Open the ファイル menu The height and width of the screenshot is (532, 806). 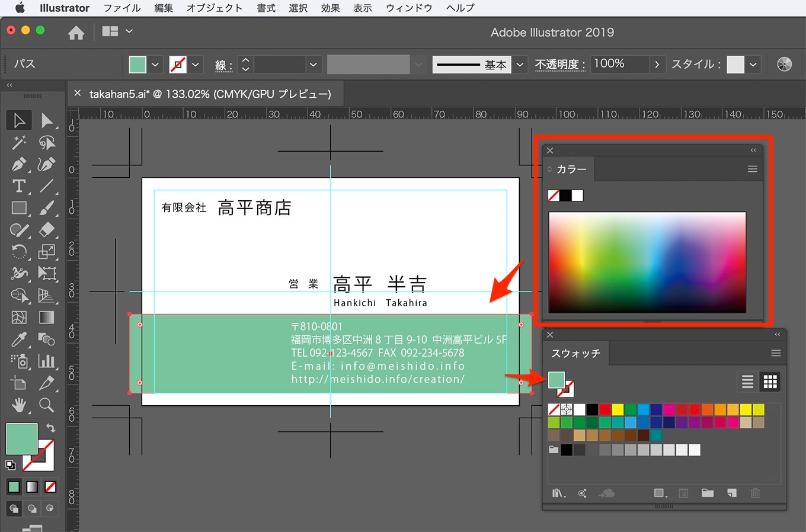[122, 8]
